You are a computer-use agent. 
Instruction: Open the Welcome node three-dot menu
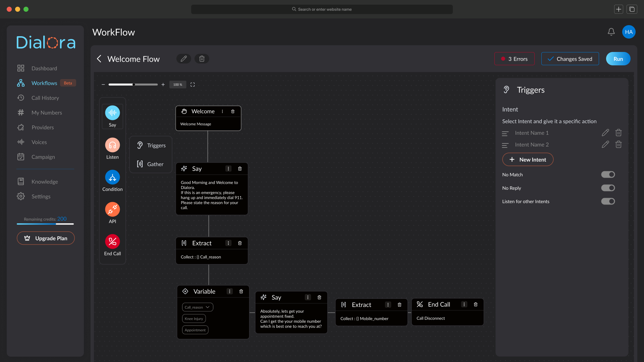click(x=222, y=111)
